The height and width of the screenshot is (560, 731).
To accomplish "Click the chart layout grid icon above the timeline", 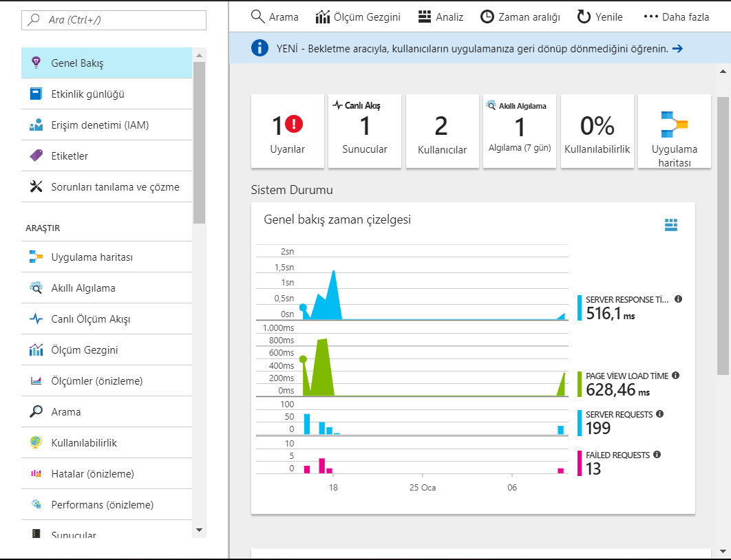I will tap(671, 224).
